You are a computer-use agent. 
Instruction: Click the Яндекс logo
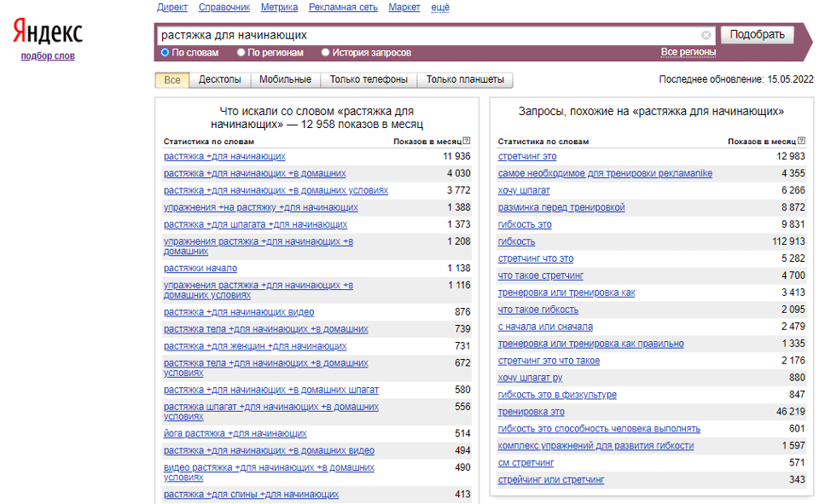(x=48, y=32)
